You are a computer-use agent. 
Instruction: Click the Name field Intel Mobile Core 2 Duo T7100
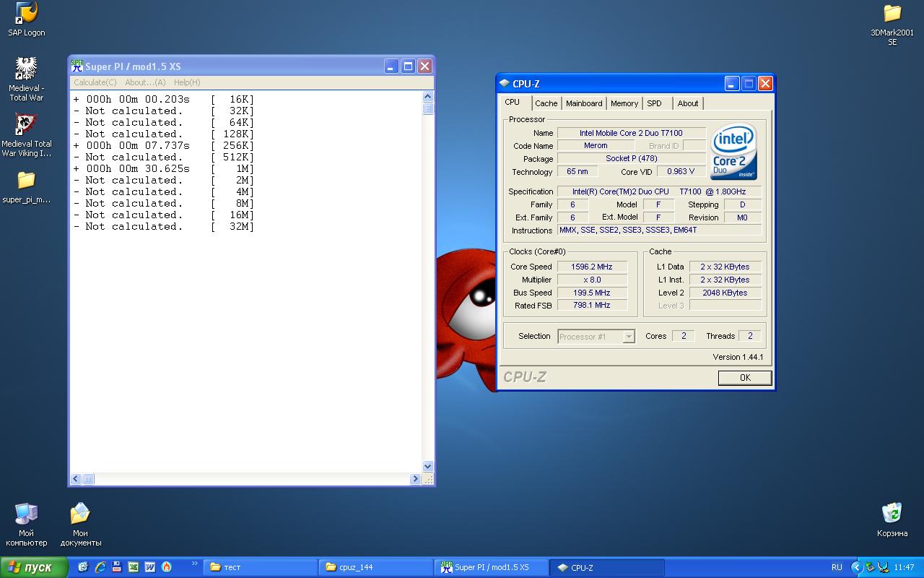[x=632, y=133]
